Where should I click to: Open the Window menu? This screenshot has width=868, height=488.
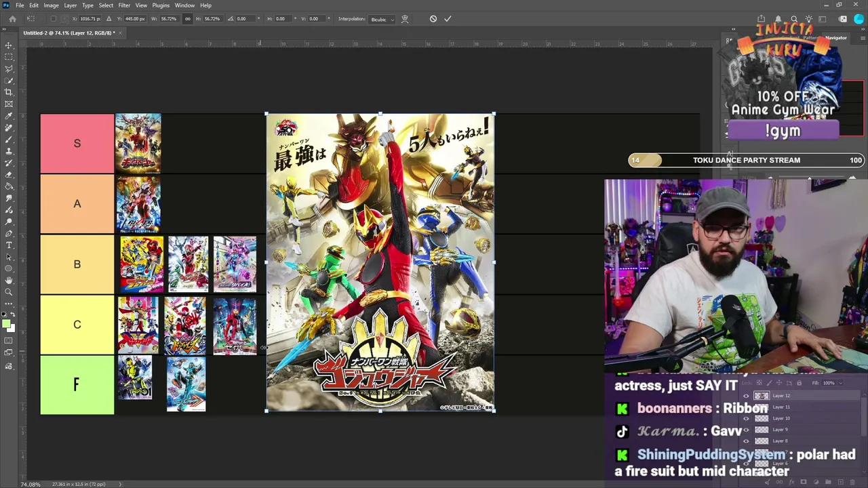[184, 5]
